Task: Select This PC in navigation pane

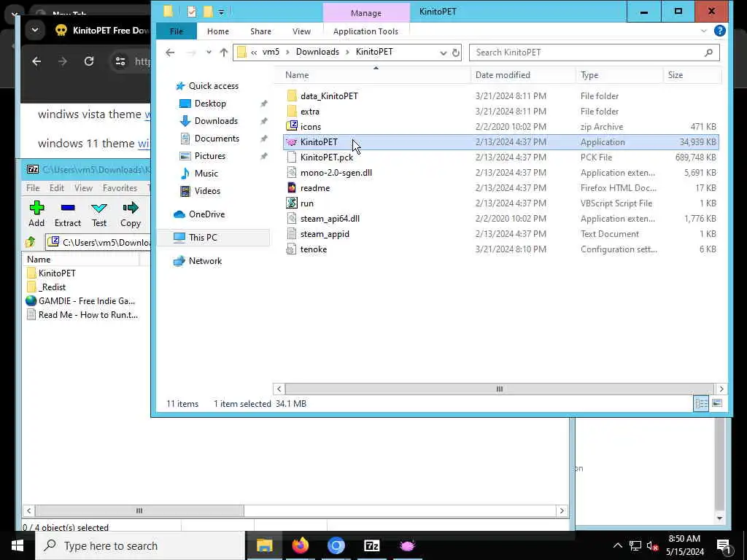Action: [214, 238]
